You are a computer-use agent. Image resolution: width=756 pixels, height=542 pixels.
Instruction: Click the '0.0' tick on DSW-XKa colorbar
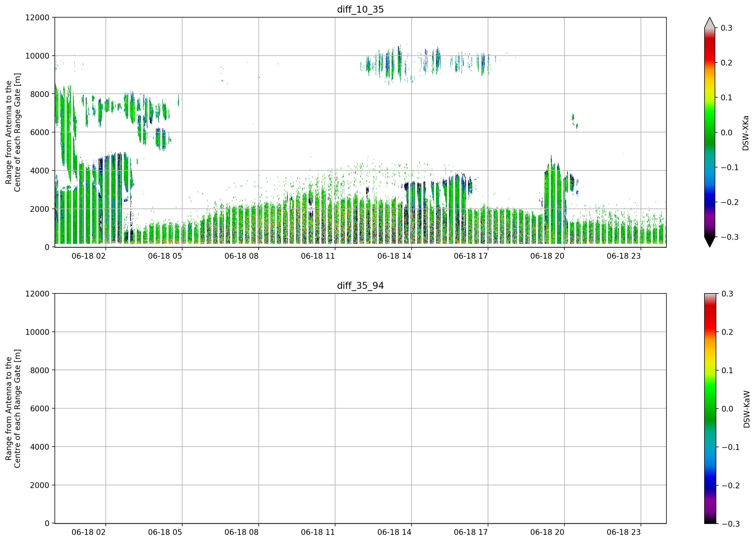coord(726,133)
